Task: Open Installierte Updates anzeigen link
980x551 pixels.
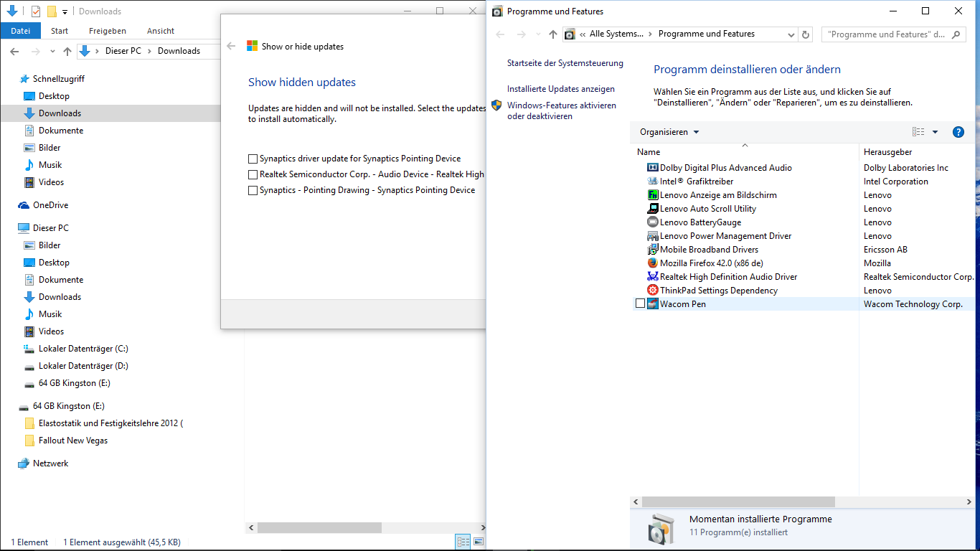Action: [x=561, y=89]
